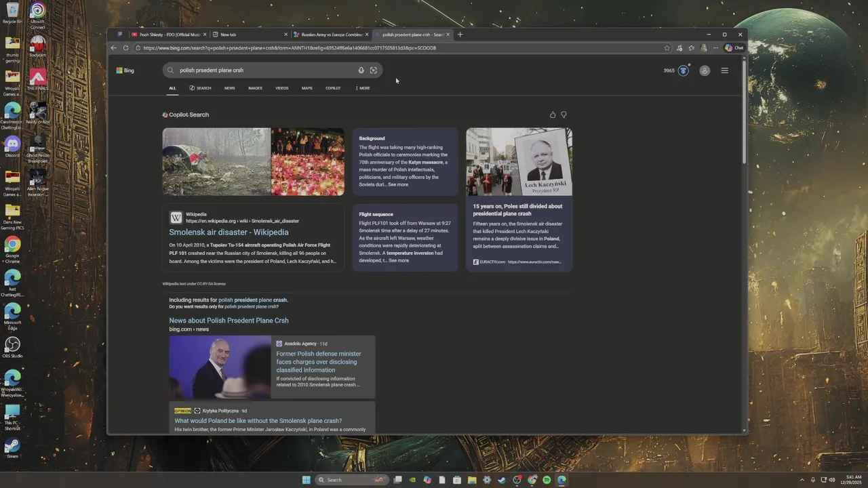The width and height of the screenshot is (868, 488).
Task: Open Spotify from the taskbar
Action: tap(547, 480)
